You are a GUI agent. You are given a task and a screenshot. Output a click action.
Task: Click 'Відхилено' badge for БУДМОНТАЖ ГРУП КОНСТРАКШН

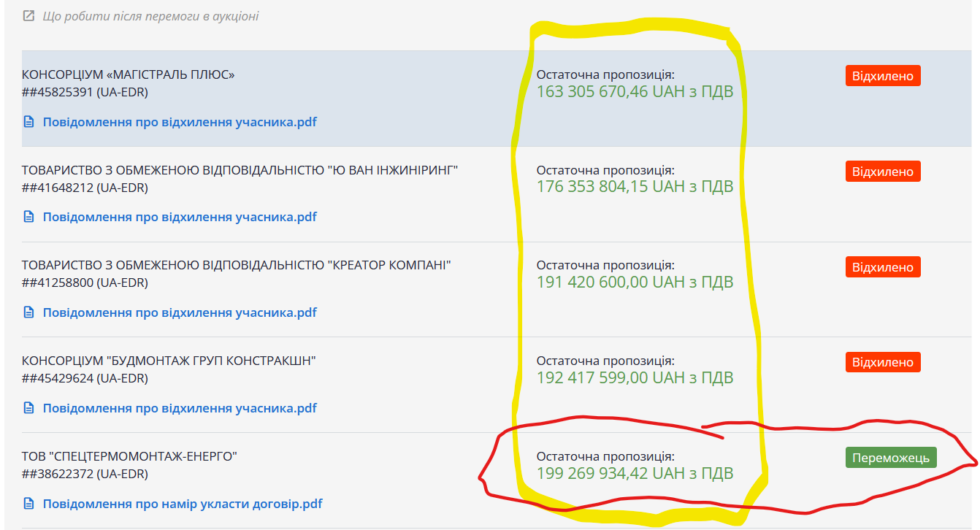[x=883, y=362]
